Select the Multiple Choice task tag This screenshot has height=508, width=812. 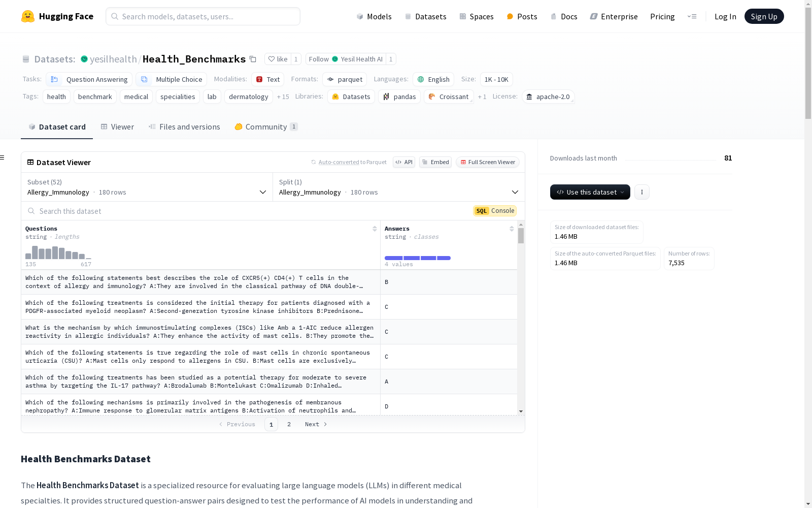pyautogui.click(x=172, y=79)
